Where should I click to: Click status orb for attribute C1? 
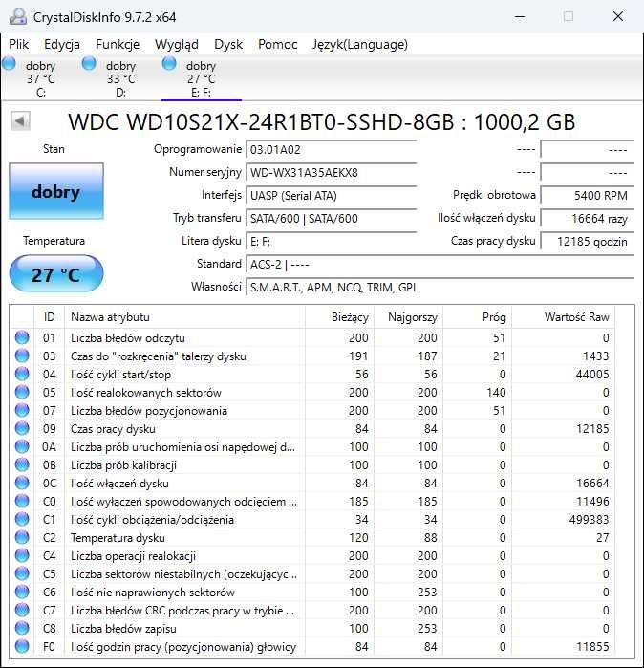click(22, 519)
